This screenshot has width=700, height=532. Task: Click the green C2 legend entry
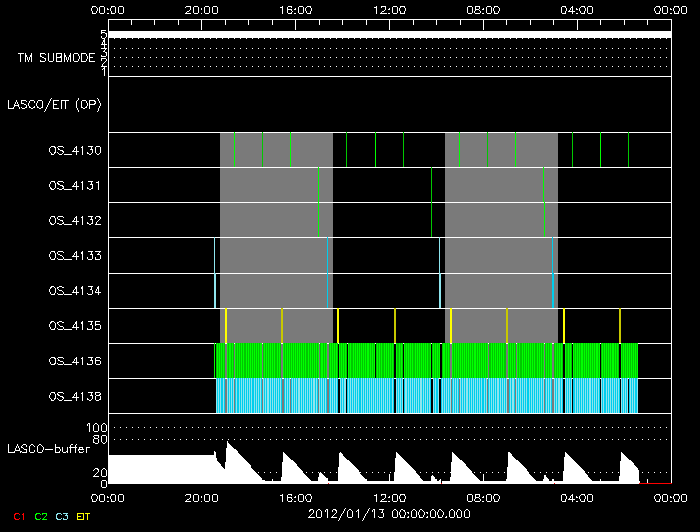40,516
